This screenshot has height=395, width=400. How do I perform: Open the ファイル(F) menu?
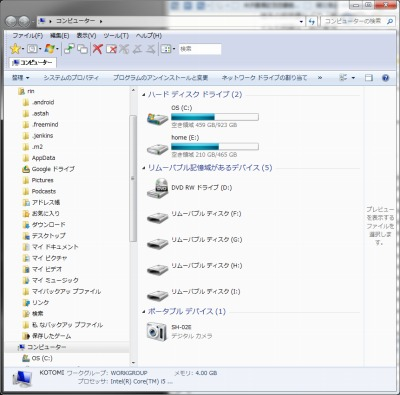tap(28, 36)
